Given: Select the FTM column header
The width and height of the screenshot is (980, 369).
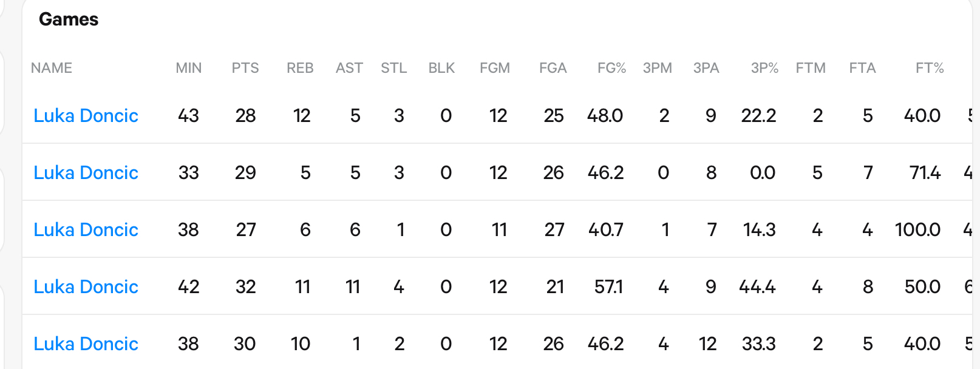Looking at the screenshot, I should point(811,68).
